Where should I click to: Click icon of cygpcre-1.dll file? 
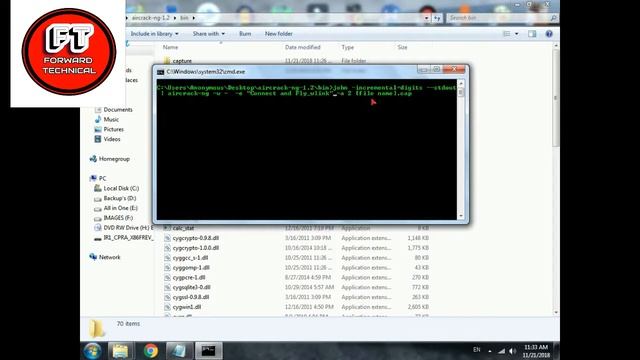point(167,278)
